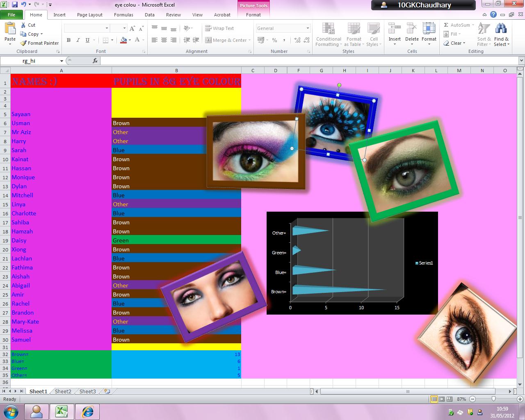
Task: Click the Increase Decimal icon
Action: click(297, 40)
